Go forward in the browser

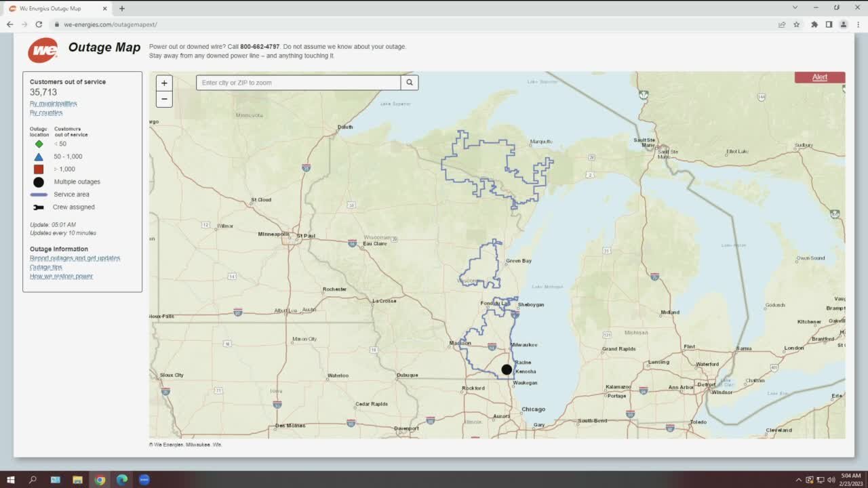coord(24,24)
